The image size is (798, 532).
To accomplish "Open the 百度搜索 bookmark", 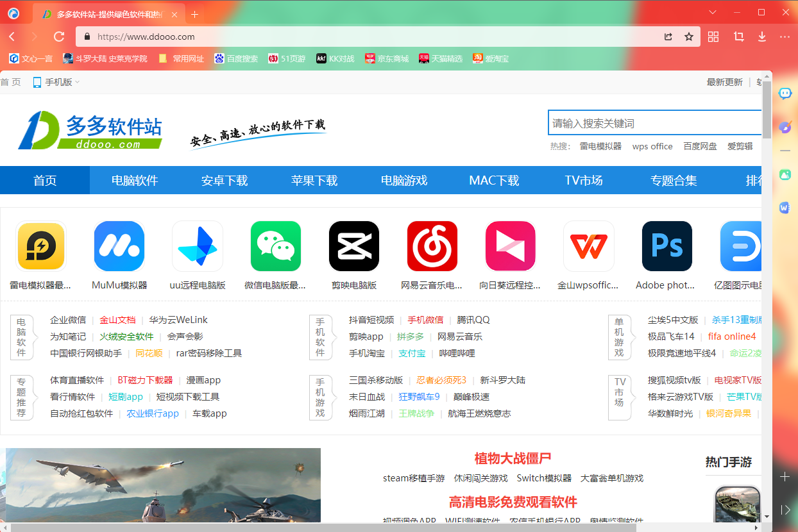I will pos(236,58).
